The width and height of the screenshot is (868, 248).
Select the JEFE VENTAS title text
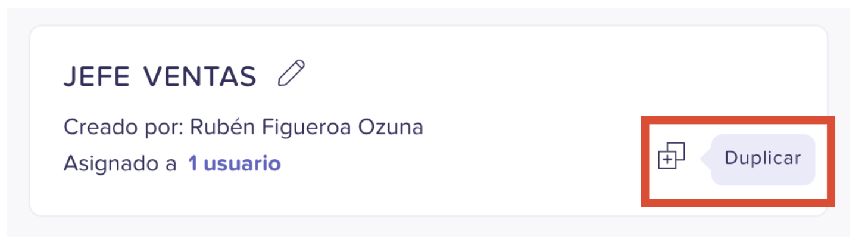click(x=160, y=76)
